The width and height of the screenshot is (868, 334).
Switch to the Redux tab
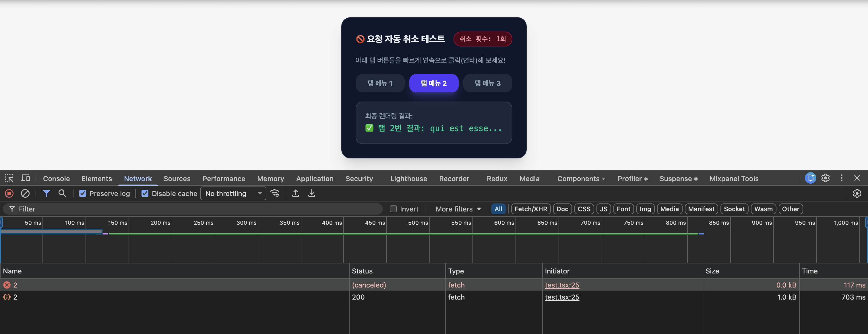497,178
